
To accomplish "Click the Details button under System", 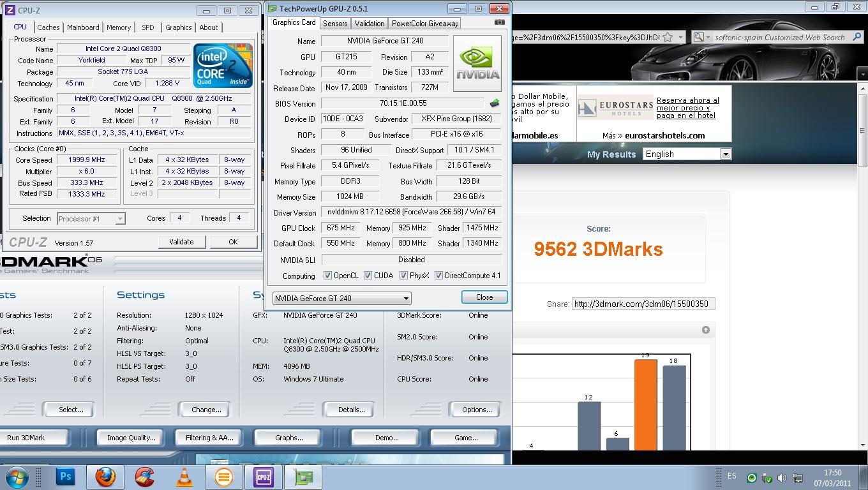I will [x=350, y=410].
